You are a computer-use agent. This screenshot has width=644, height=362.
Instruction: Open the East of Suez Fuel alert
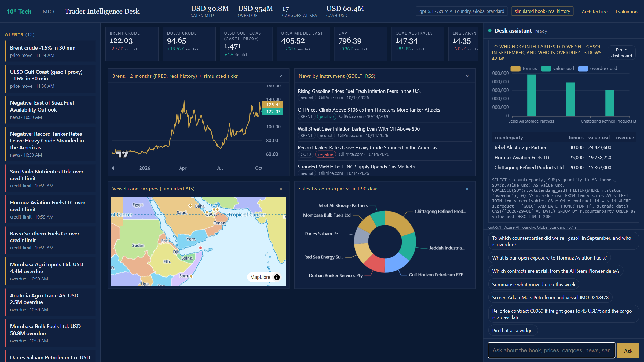coord(50,110)
